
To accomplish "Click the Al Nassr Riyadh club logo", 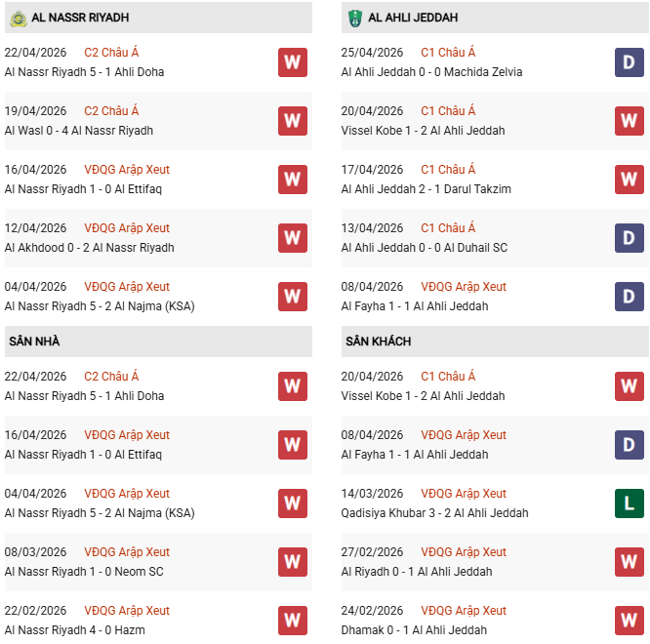I will (x=19, y=18).
